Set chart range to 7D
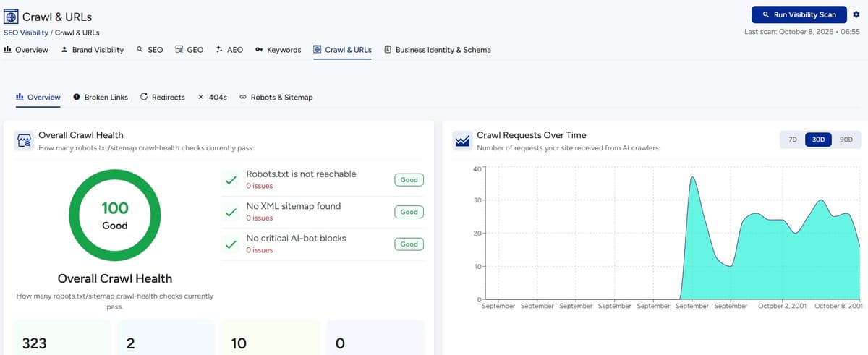The image size is (868, 355). (x=792, y=140)
